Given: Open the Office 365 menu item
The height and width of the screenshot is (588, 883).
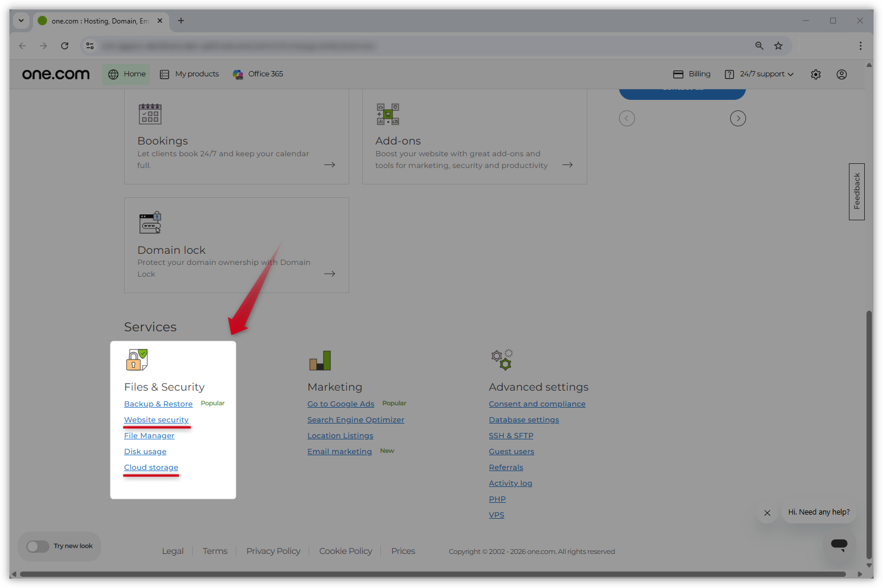Looking at the screenshot, I should (258, 74).
